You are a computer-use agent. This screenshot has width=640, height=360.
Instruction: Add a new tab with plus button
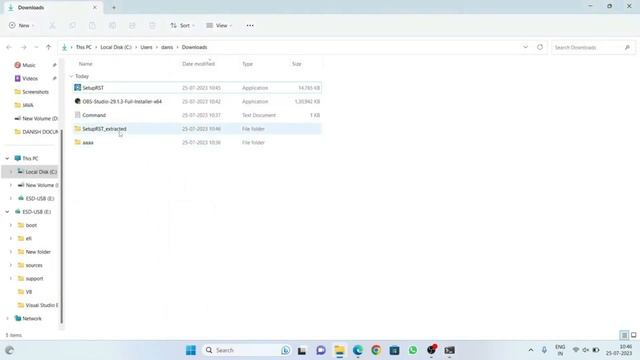point(114,7)
